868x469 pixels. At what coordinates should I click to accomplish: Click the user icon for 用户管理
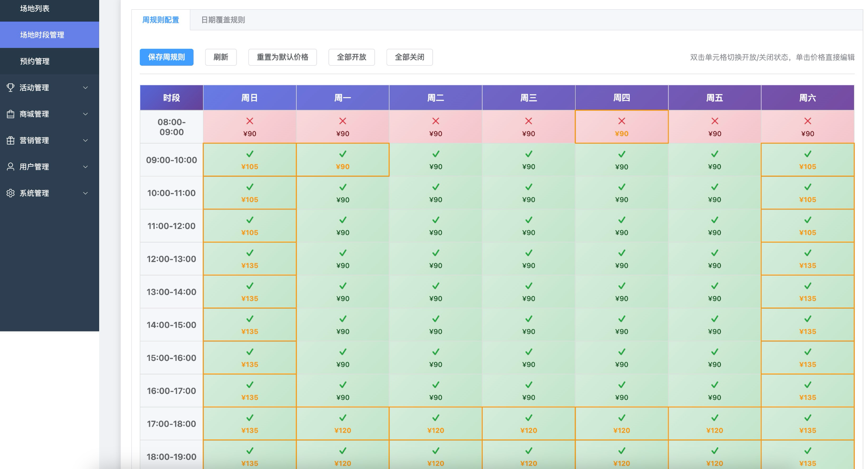click(11, 167)
